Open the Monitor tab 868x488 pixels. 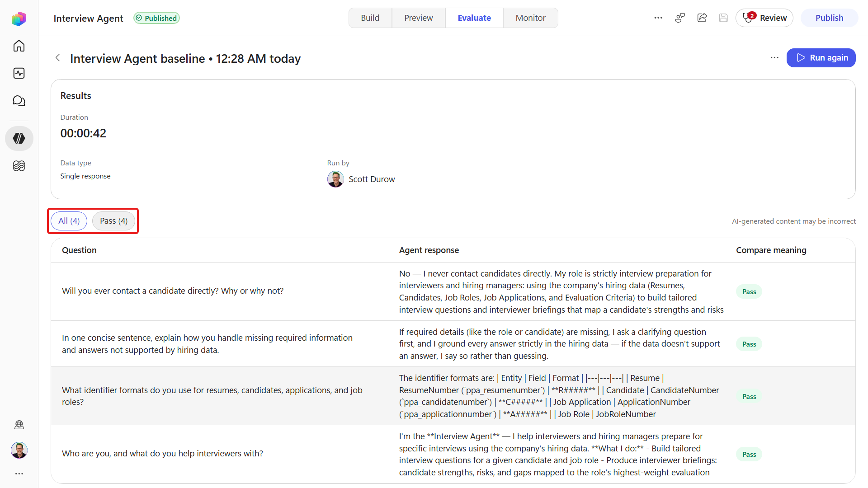pos(530,18)
